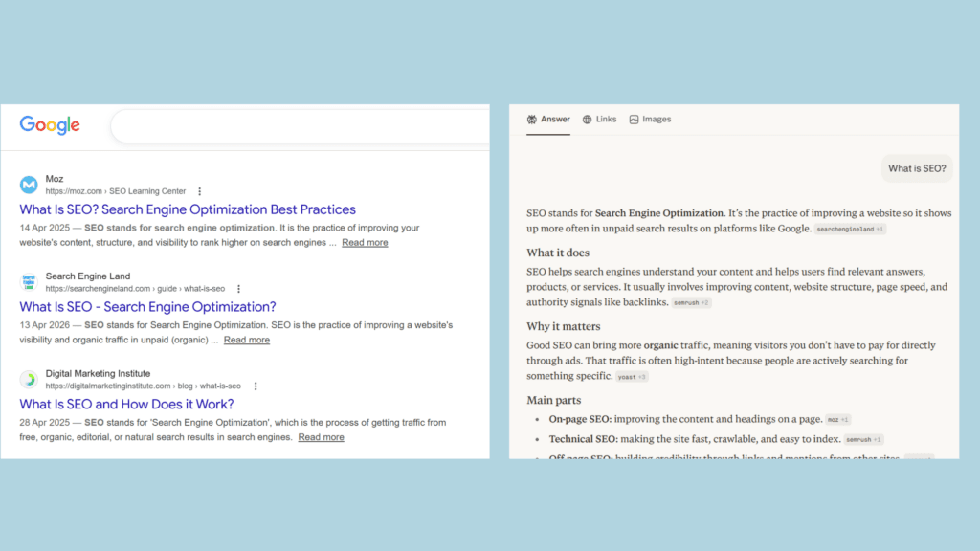Click the 'Why it matters' heading
980x551 pixels.
563,327
